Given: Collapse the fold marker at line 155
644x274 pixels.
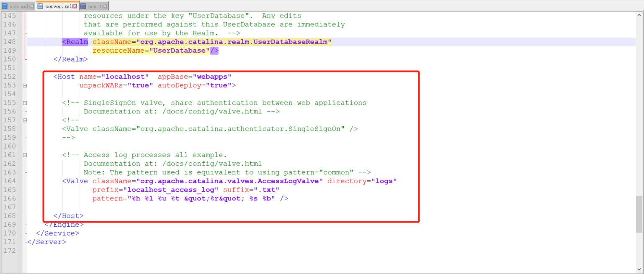Looking at the screenshot, I should click(25, 103).
